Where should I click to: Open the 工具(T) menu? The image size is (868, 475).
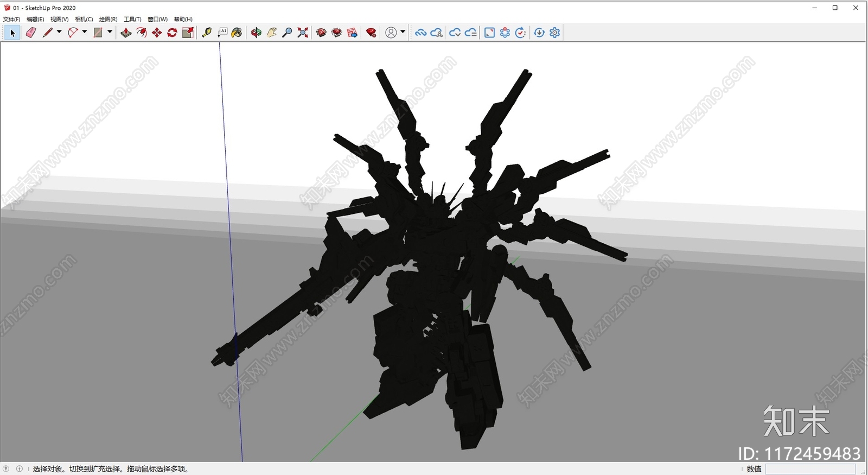click(x=132, y=19)
